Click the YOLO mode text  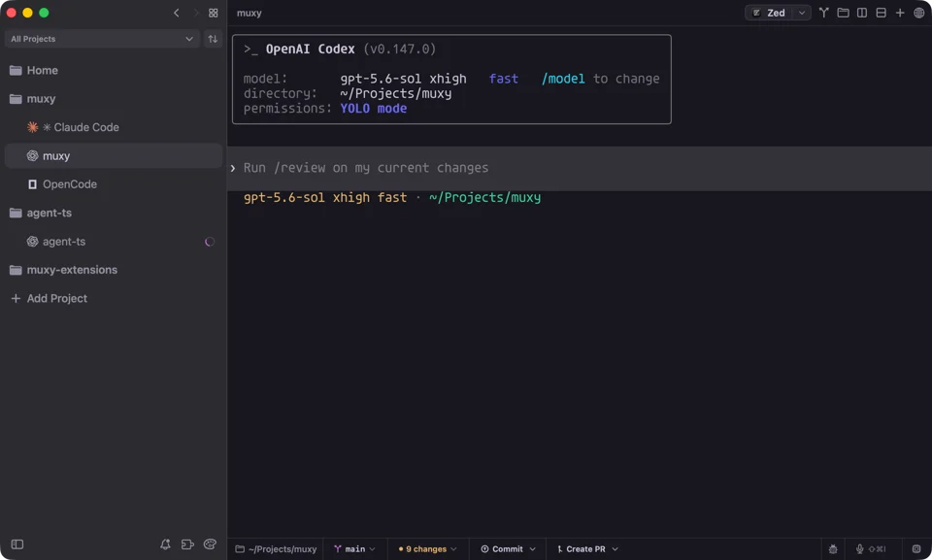point(373,108)
